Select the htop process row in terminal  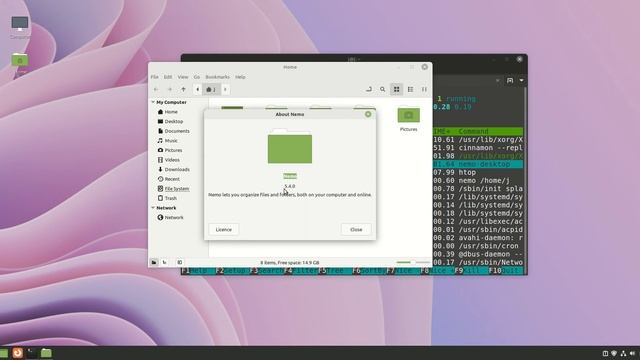click(478, 172)
